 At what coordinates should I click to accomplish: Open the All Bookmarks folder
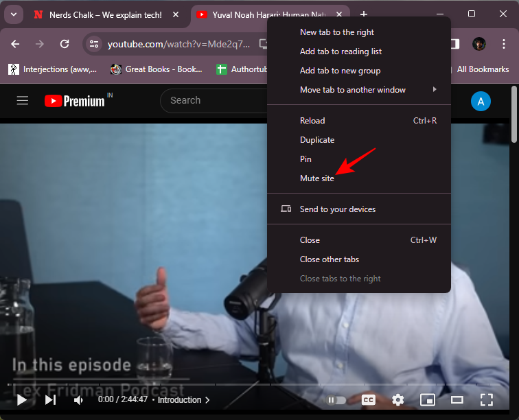(x=483, y=69)
